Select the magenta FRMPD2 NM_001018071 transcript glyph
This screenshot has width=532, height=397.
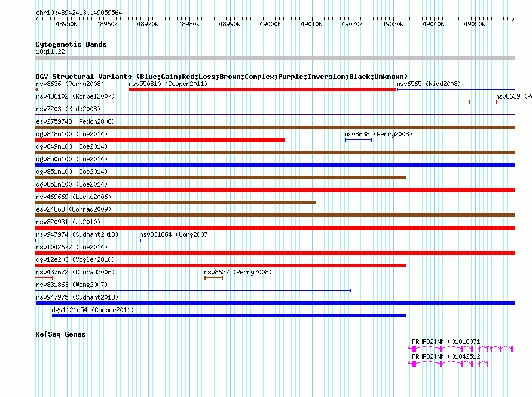[461, 348]
